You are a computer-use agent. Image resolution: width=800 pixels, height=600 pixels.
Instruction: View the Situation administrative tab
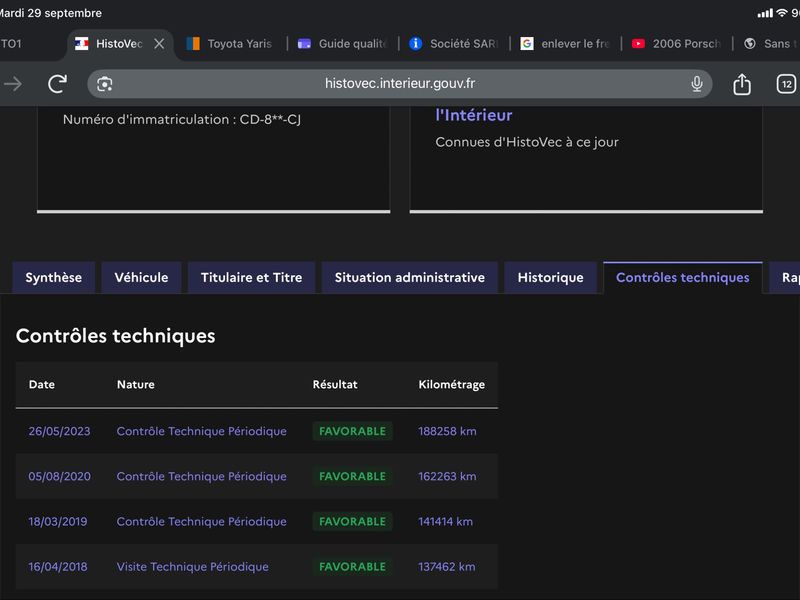click(410, 278)
